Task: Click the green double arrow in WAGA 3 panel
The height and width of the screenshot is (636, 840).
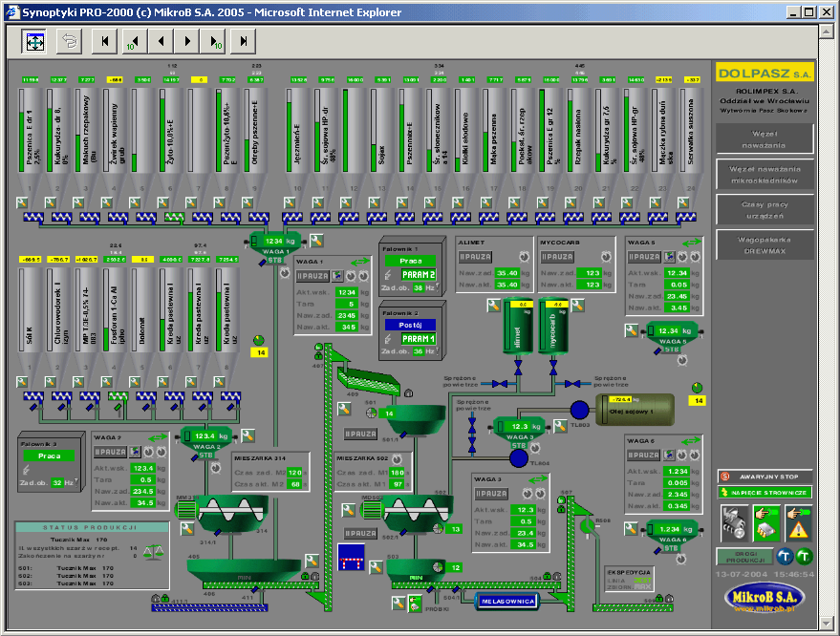Action: click(x=537, y=478)
